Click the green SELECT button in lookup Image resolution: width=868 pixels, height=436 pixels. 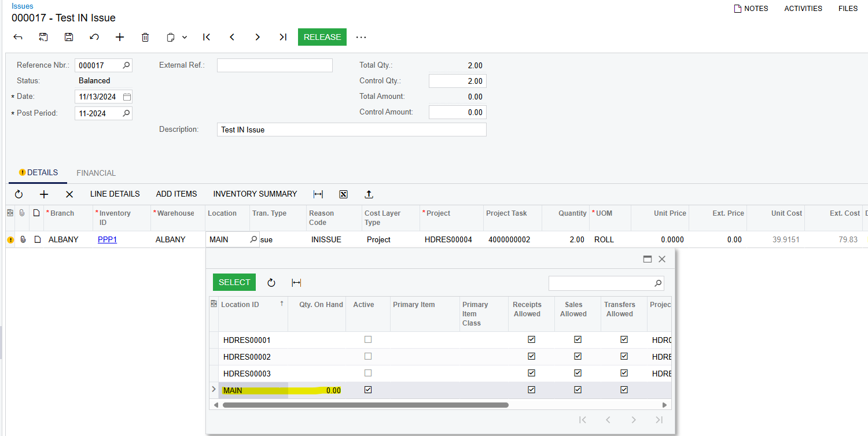[x=234, y=282]
